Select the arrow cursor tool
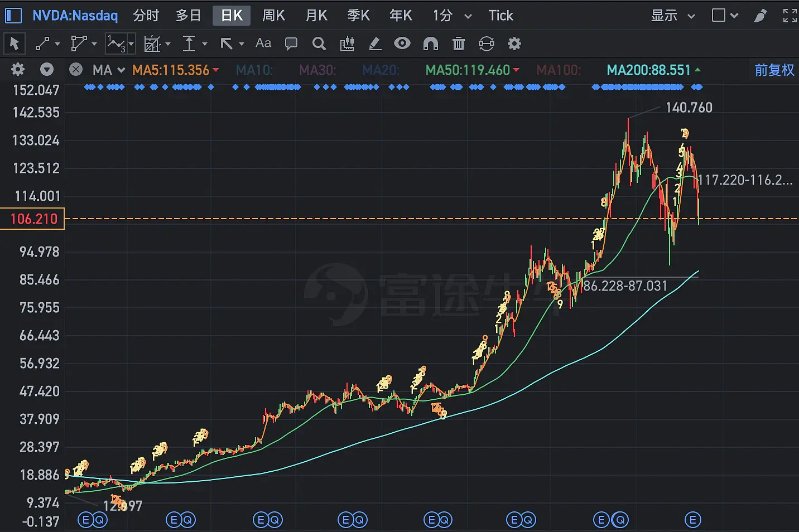Image resolution: width=799 pixels, height=532 pixels. click(x=15, y=43)
